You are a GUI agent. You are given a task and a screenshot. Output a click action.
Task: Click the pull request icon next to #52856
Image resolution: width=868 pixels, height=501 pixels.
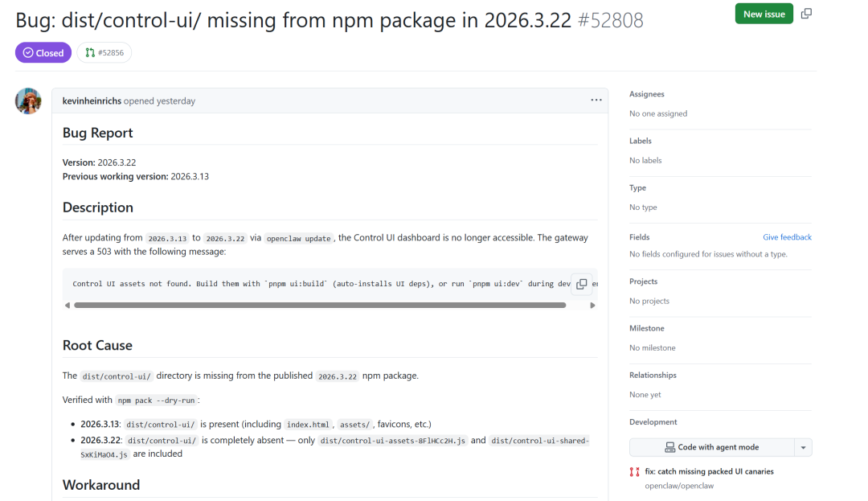pos(90,52)
